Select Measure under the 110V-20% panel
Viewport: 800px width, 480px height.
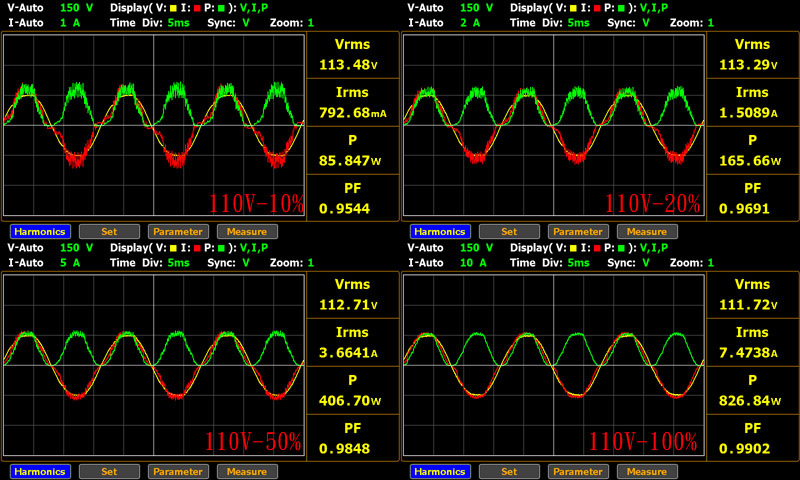point(647,232)
